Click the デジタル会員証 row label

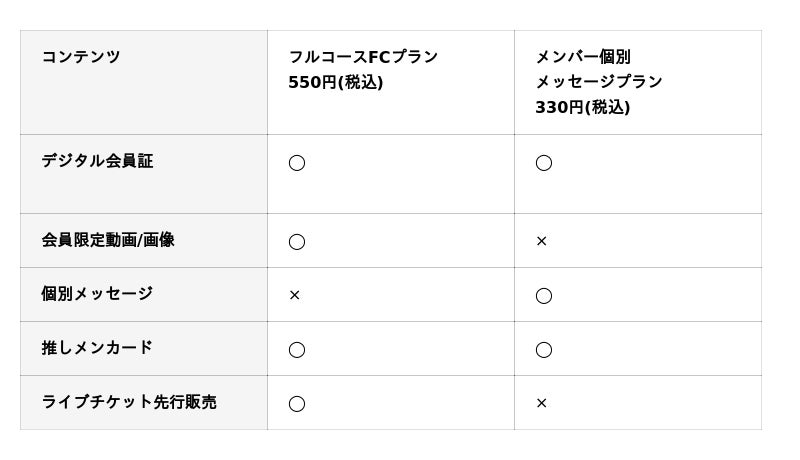click(97, 161)
